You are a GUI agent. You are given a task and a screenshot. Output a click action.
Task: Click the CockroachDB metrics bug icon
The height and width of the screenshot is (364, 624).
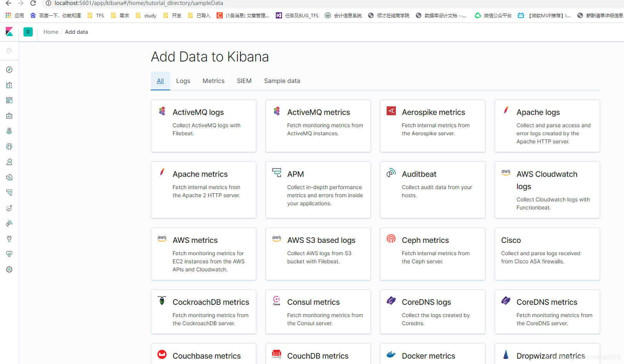(162, 301)
